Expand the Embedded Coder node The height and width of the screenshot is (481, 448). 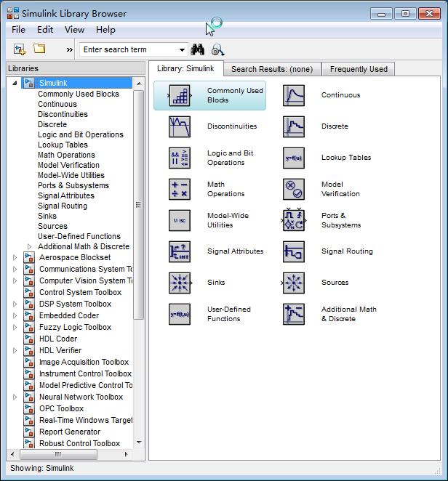click(x=15, y=315)
